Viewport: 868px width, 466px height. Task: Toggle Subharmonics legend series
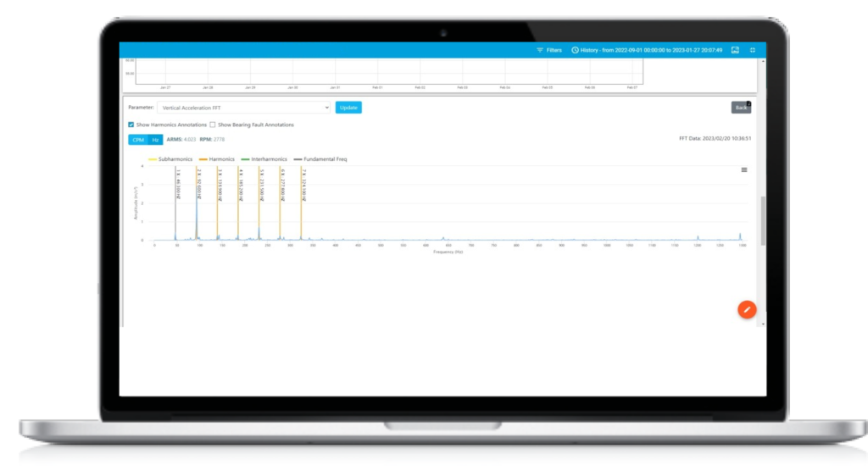(x=170, y=159)
